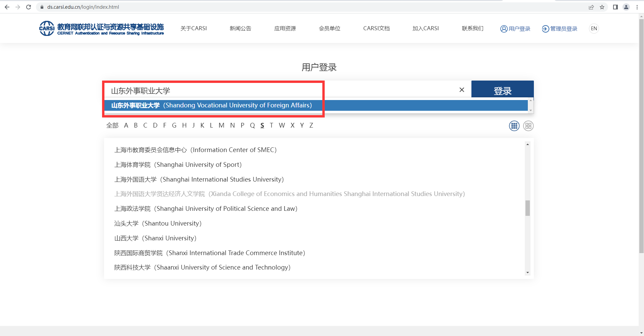Screen dimensions: 644x336
Task: Share this page from the address bar
Action: tap(591, 7)
